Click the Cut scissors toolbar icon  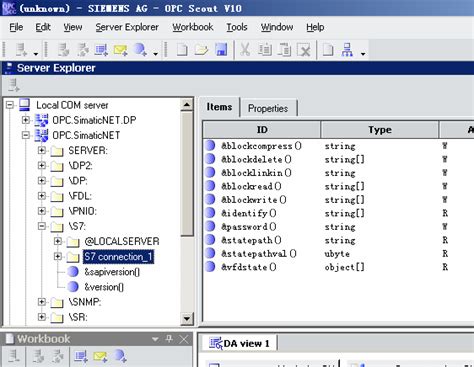245,50
